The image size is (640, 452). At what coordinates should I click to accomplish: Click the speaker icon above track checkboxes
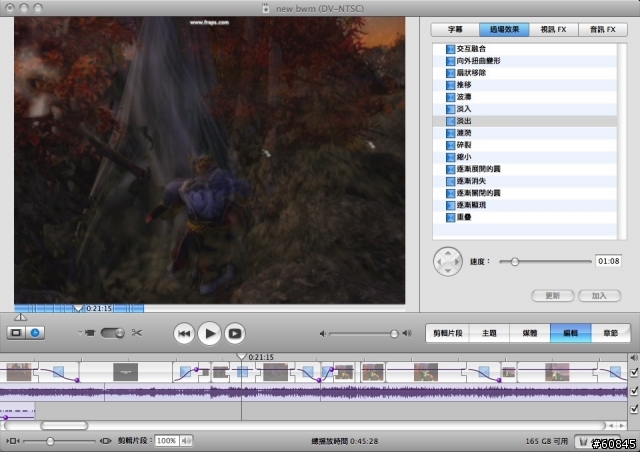(634, 358)
